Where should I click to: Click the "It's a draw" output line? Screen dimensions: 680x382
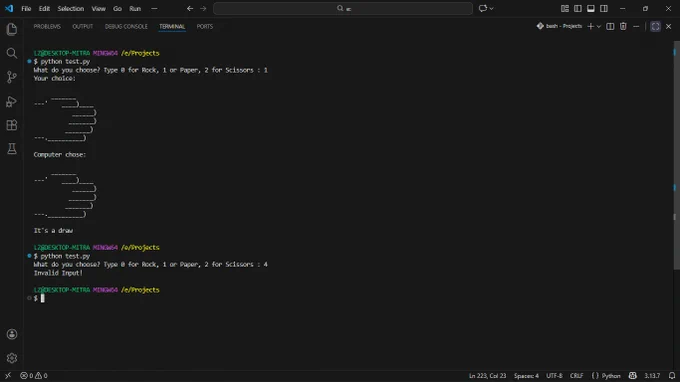pos(53,231)
